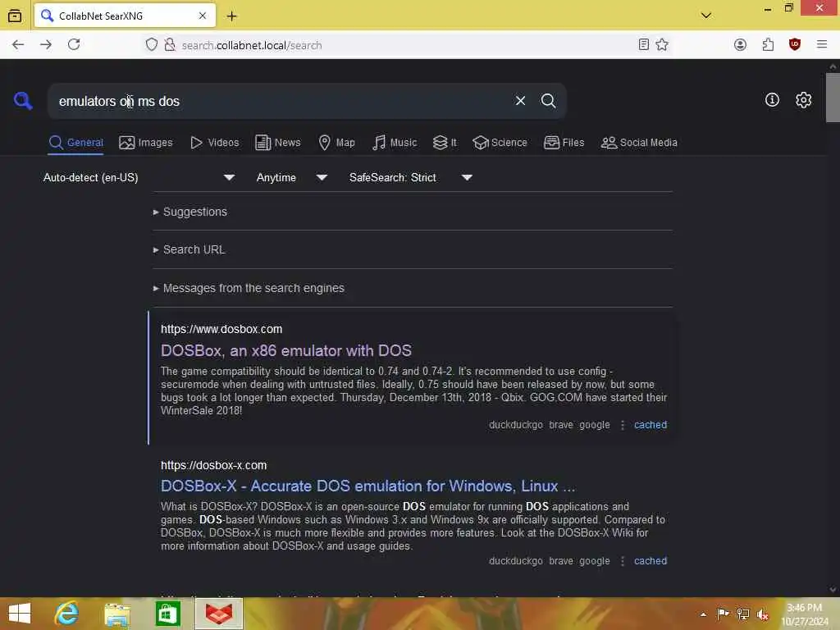Open Firefox account icon
This screenshot has width=840, height=630.
coord(741,44)
